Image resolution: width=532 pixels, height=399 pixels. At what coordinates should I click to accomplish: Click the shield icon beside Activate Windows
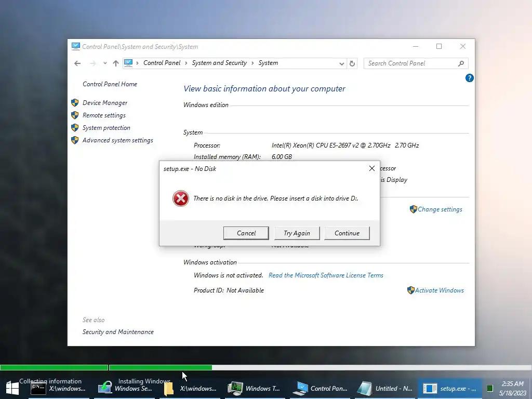410,290
